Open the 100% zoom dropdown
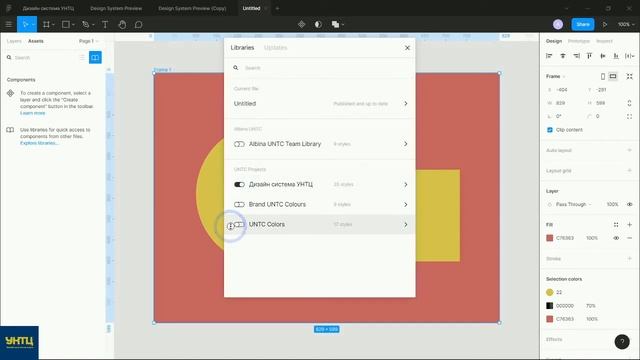Image resolution: width=640 pixels, height=360 pixels. click(626, 24)
